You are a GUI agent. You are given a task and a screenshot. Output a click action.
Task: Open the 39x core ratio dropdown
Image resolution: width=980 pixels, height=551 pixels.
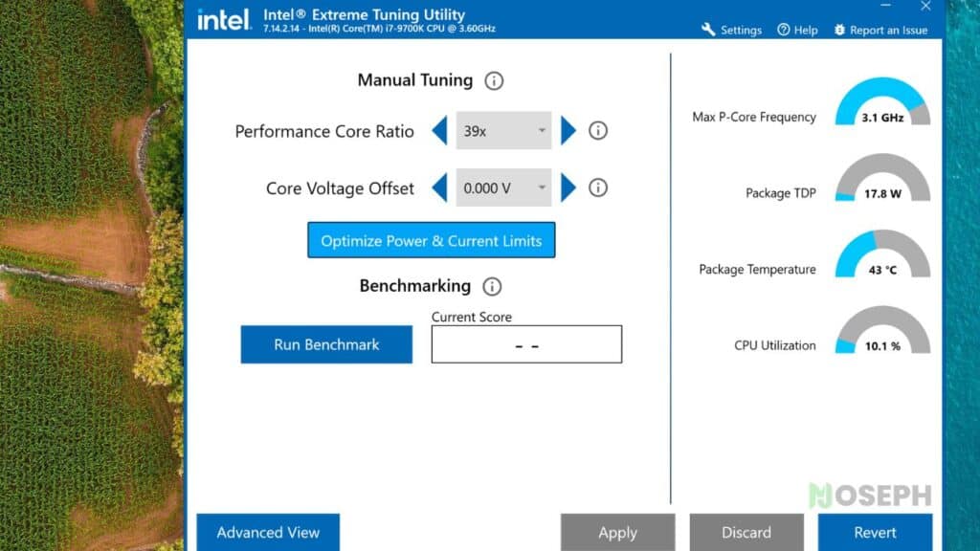(x=503, y=130)
